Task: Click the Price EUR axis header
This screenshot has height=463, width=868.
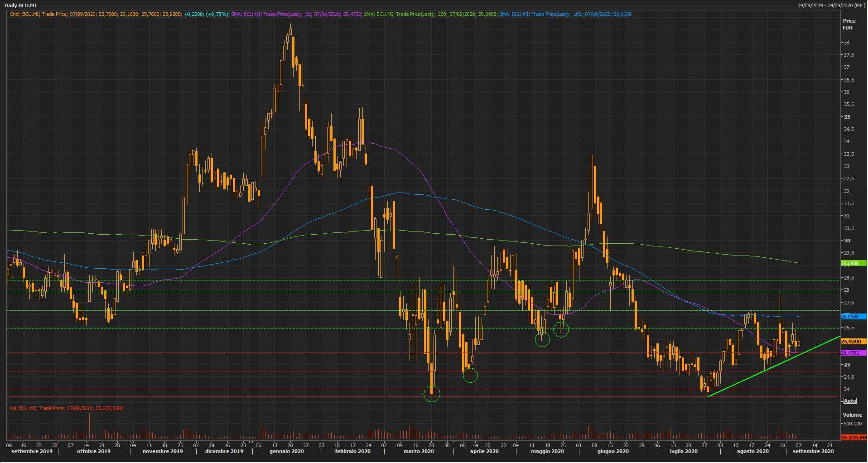Action: 849,24
